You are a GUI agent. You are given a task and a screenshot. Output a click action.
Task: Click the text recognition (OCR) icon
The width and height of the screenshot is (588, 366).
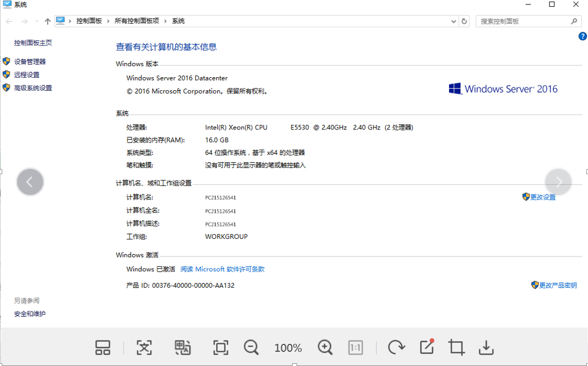coord(145,347)
